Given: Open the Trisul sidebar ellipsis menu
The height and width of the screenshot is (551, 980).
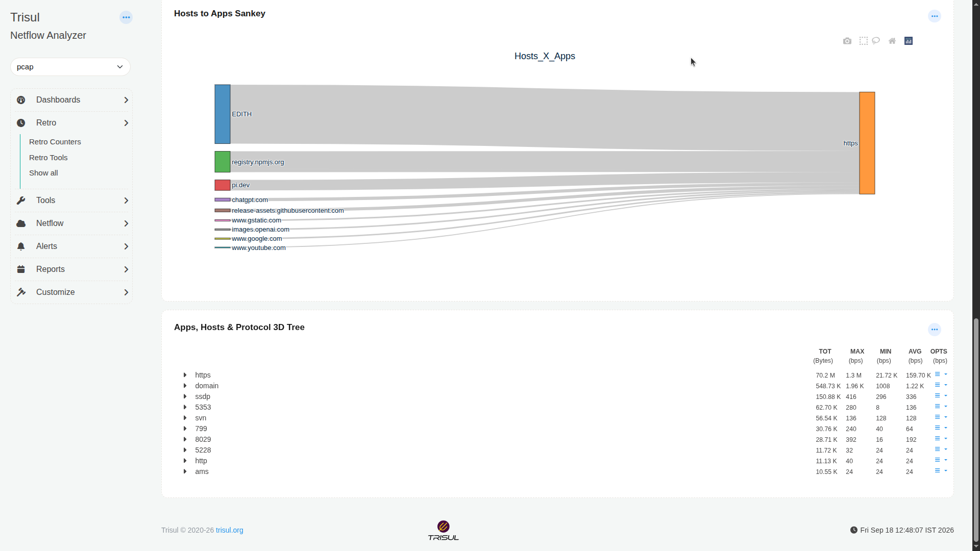Looking at the screenshot, I should pyautogui.click(x=126, y=17).
